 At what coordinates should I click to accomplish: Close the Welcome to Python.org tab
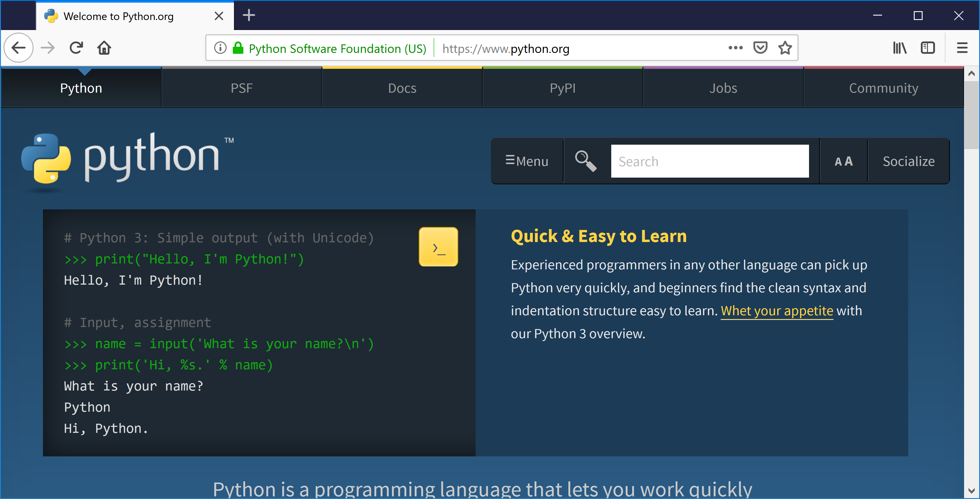coord(219,16)
